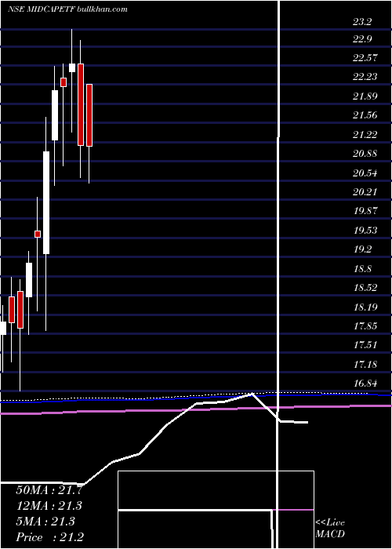Pick the 18.19 price axis label
This screenshot has height=549, width=392.
[365, 307]
